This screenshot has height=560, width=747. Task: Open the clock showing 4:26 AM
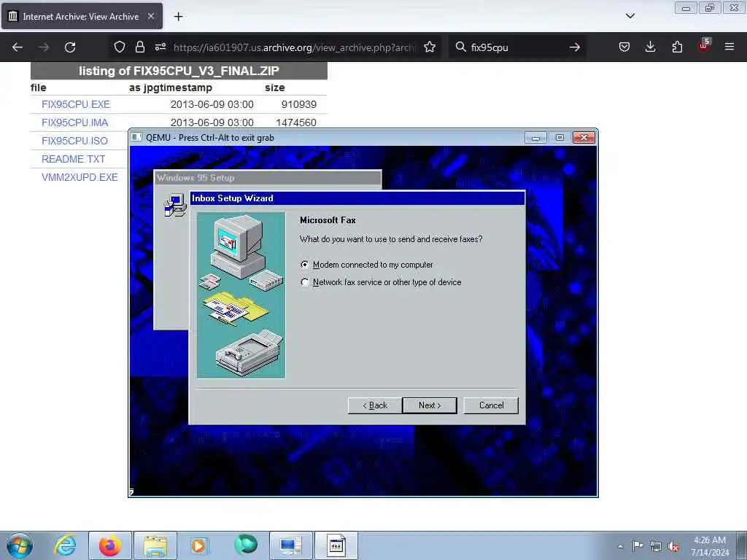pos(710,546)
